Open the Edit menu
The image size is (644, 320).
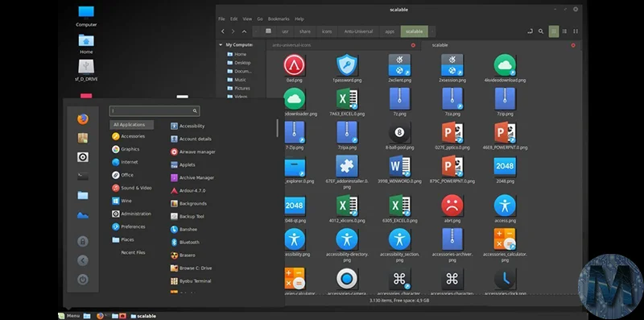coord(233,19)
